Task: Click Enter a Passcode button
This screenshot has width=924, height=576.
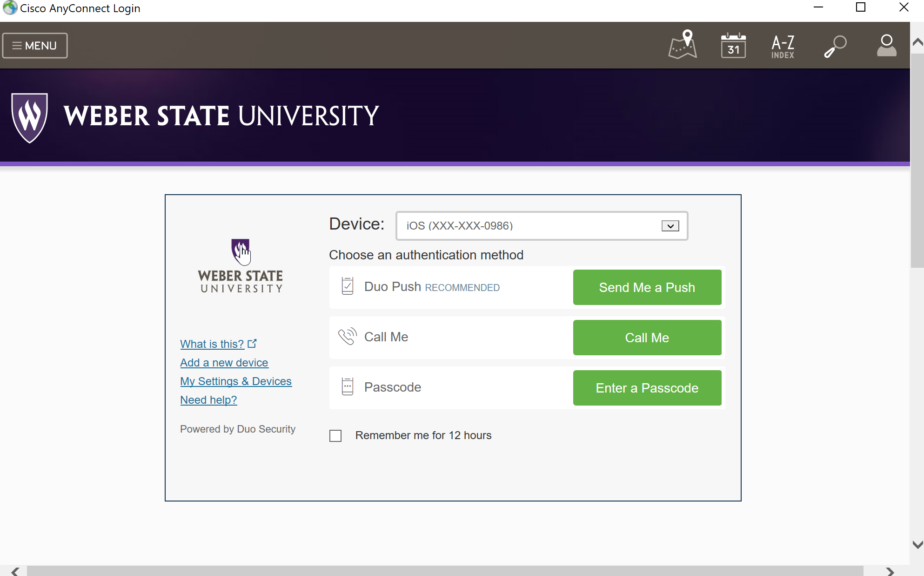Action: (x=647, y=388)
